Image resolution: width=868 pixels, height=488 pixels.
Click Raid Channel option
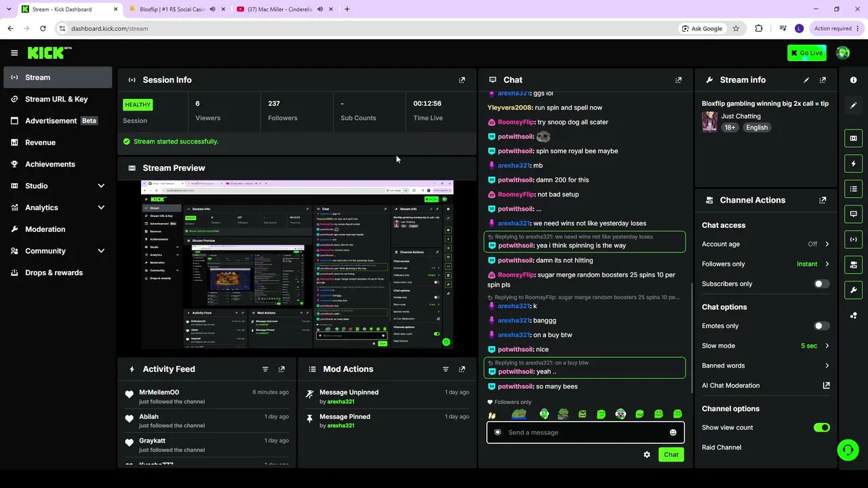point(722,447)
